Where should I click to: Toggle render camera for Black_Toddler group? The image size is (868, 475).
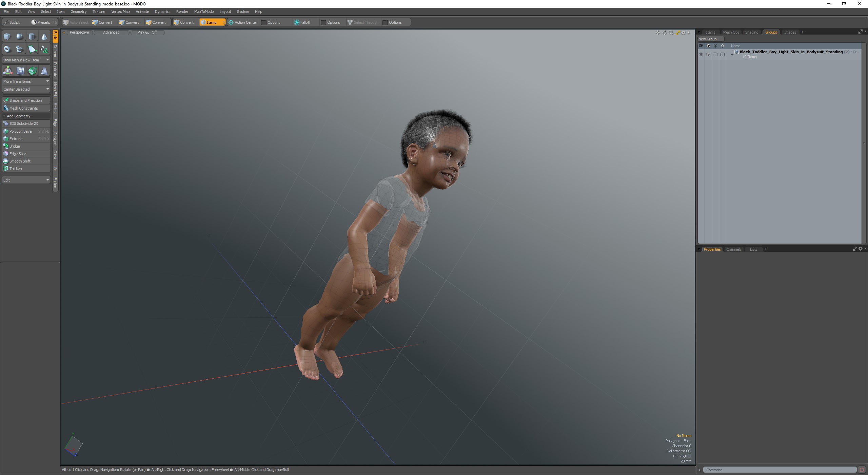708,54
